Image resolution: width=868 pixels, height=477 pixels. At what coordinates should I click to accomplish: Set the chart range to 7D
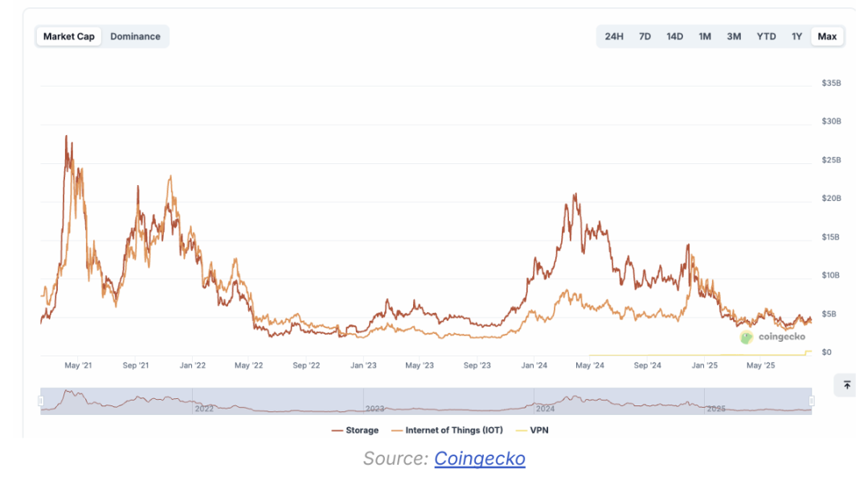[645, 36]
